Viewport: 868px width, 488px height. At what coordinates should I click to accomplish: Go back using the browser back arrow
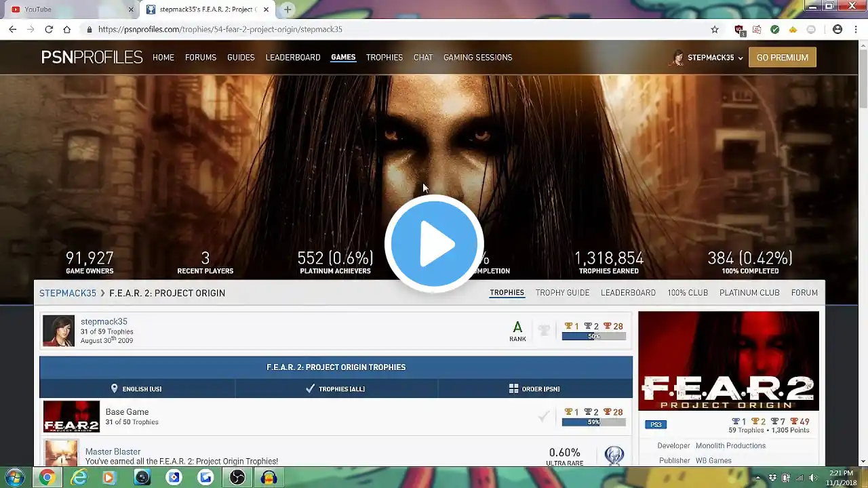click(12, 29)
